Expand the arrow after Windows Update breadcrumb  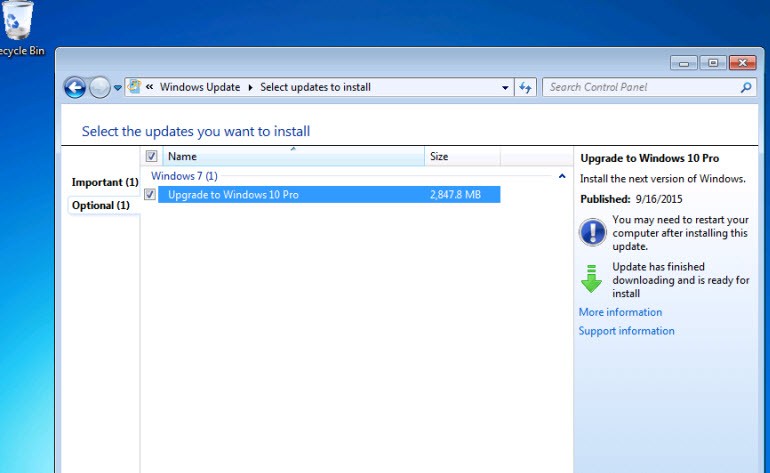250,87
